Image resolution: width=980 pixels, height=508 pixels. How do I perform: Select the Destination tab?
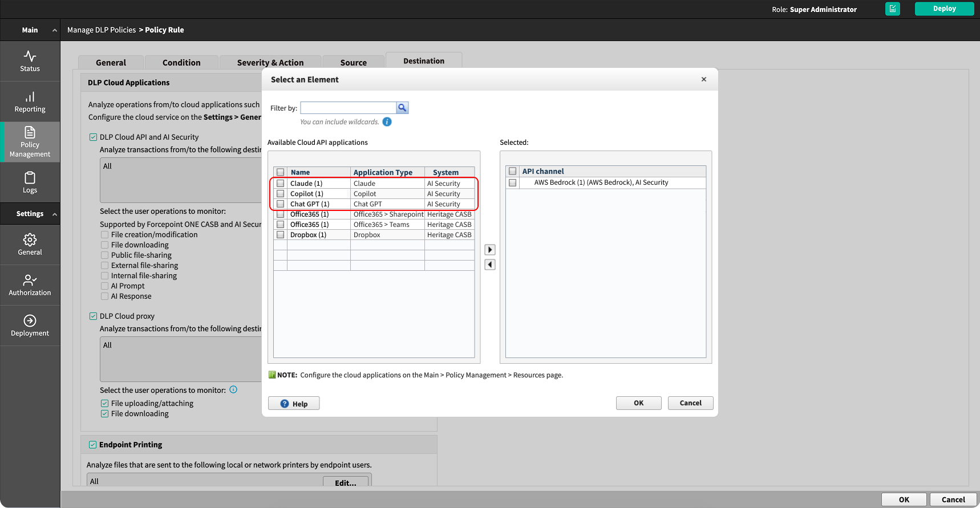(424, 61)
